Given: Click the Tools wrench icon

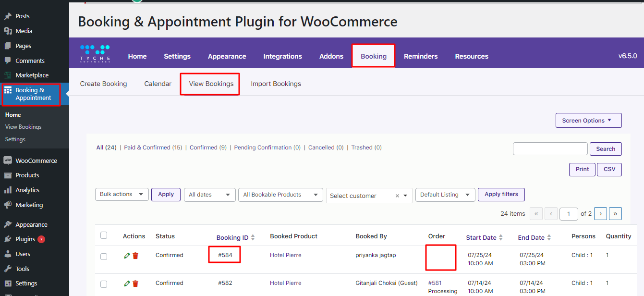Looking at the screenshot, I should point(8,269).
